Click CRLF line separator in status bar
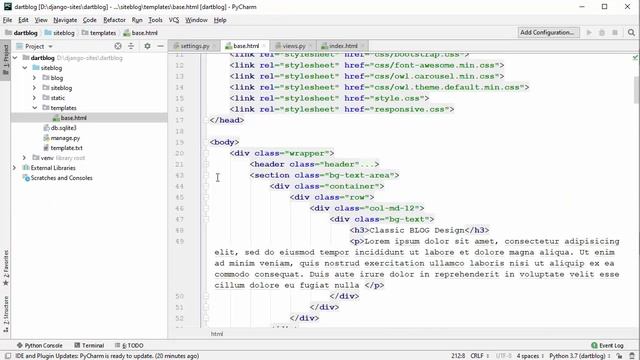 pyautogui.click(x=480, y=356)
